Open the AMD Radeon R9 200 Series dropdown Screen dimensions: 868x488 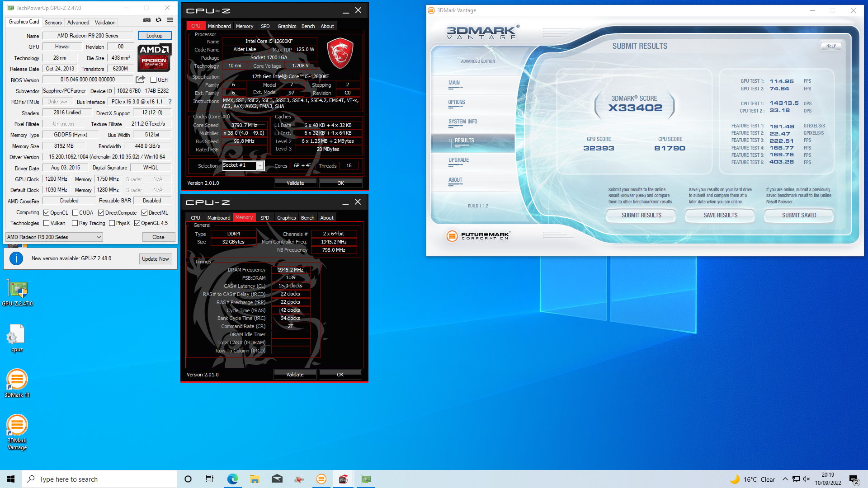54,237
